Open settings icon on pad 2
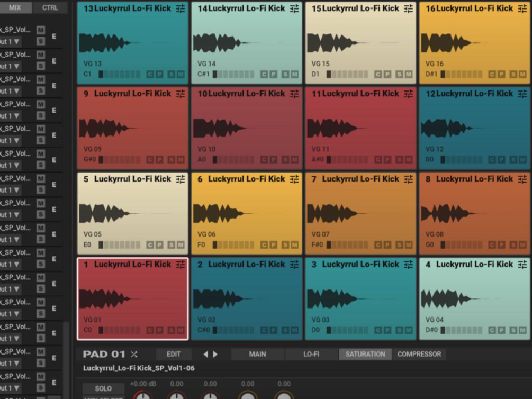 click(x=294, y=264)
